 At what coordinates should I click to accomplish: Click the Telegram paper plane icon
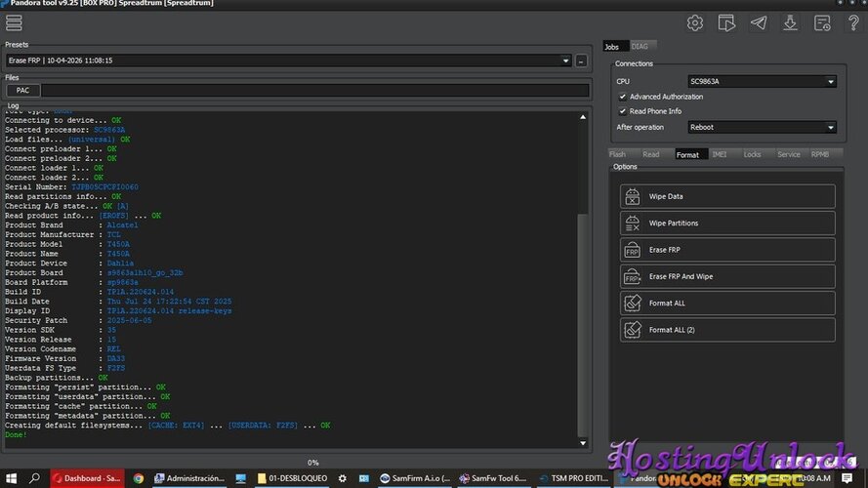[759, 22]
